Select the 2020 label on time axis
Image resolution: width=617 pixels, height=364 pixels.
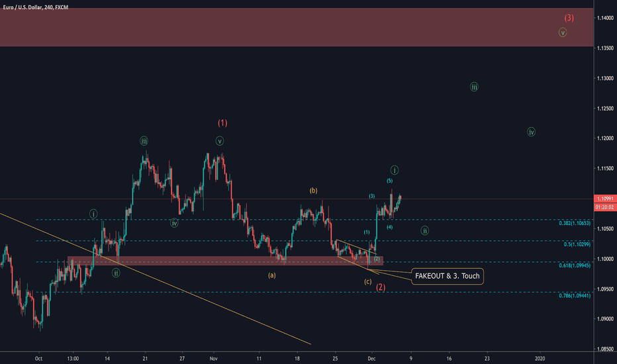(x=540, y=359)
